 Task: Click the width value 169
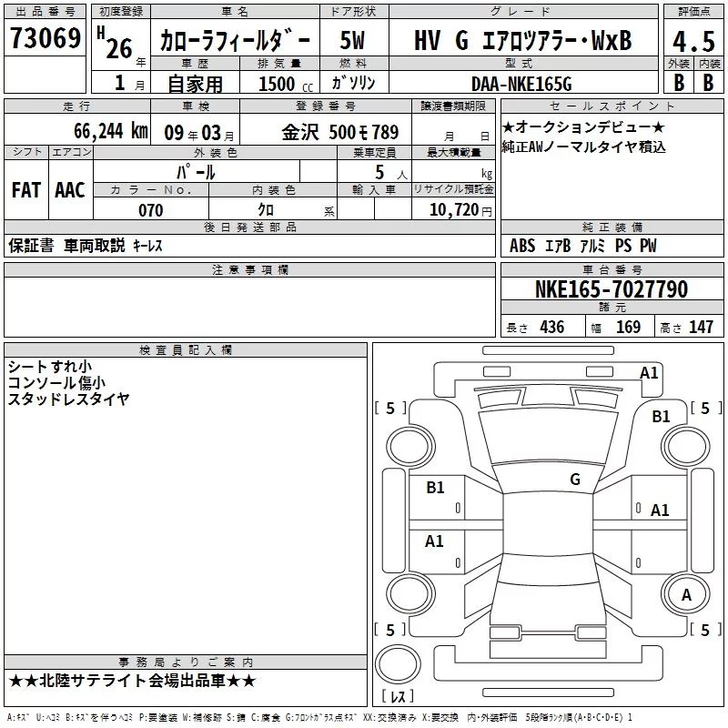tap(628, 328)
